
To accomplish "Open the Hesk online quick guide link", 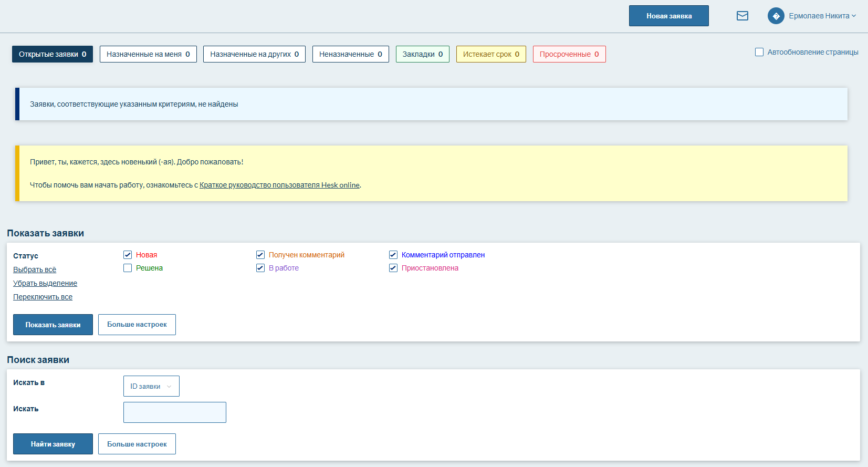I will pyautogui.click(x=279, y=185).
